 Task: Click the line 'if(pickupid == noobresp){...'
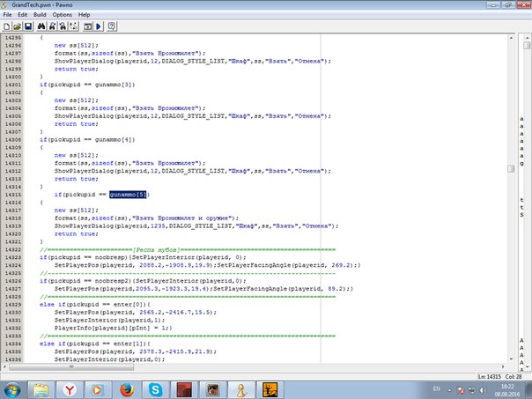point(143,257)
